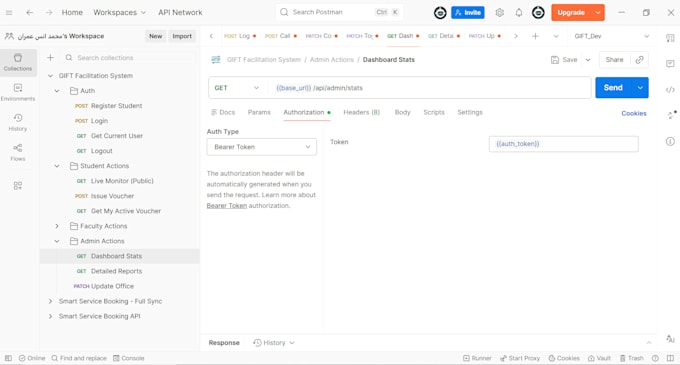Click the Share button

(x=614, y=60)
